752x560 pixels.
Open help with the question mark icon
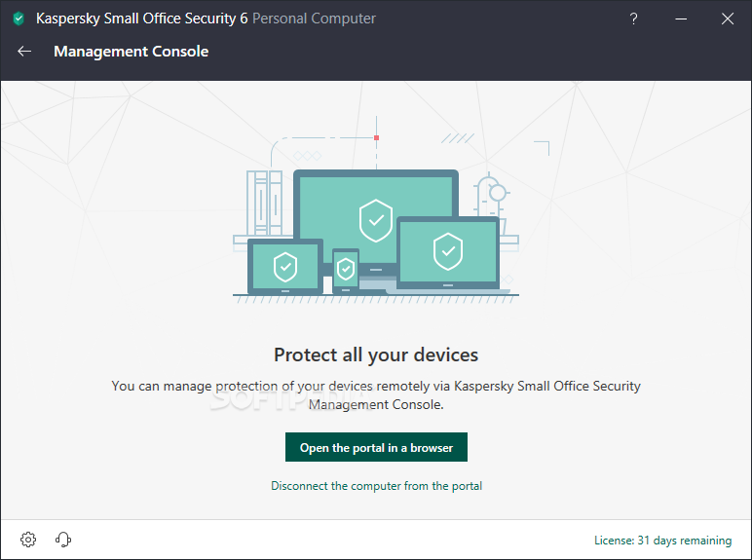633,19
